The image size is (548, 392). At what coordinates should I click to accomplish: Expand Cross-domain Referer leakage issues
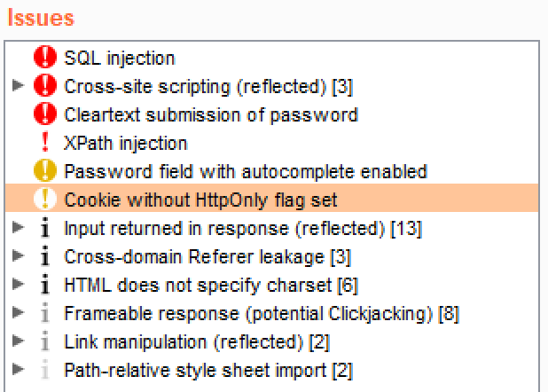[x=19, y=257]
